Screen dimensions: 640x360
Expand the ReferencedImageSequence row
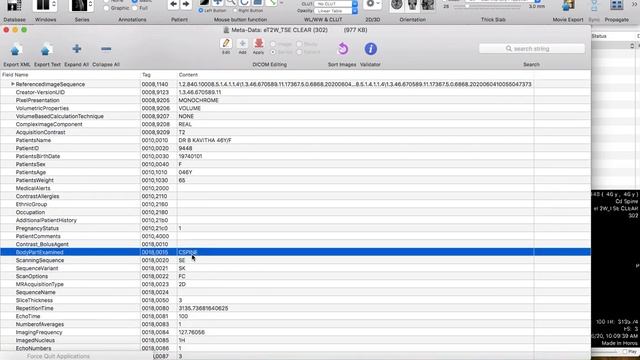click(x=13, y=84)
